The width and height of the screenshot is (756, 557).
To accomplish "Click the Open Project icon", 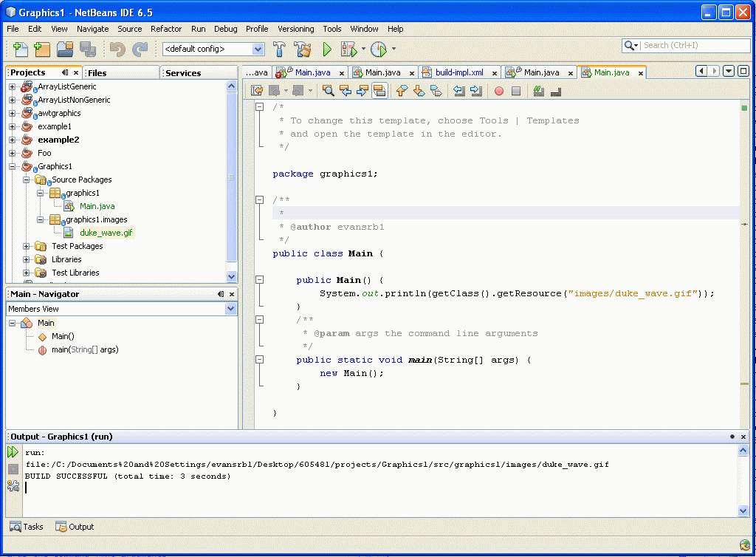I will pos(65,49).
